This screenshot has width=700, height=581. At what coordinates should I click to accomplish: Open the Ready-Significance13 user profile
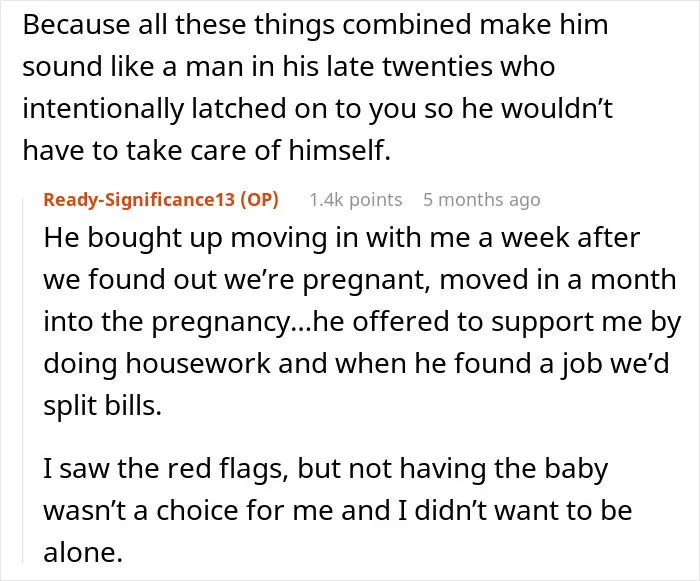point(139,200)
